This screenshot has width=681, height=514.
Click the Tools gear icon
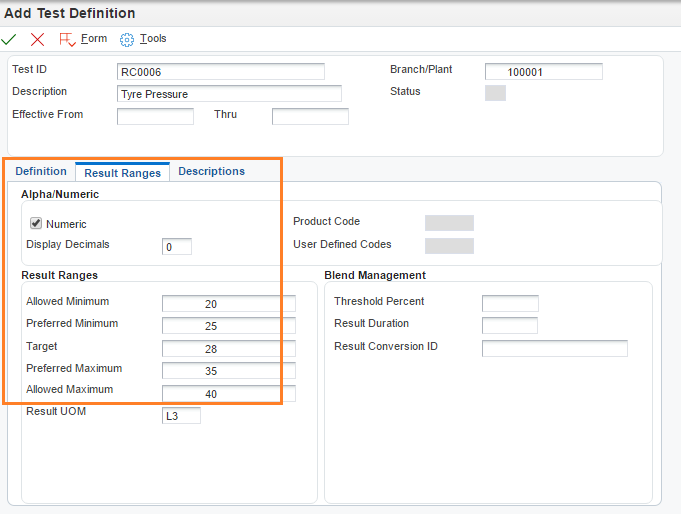127,39
